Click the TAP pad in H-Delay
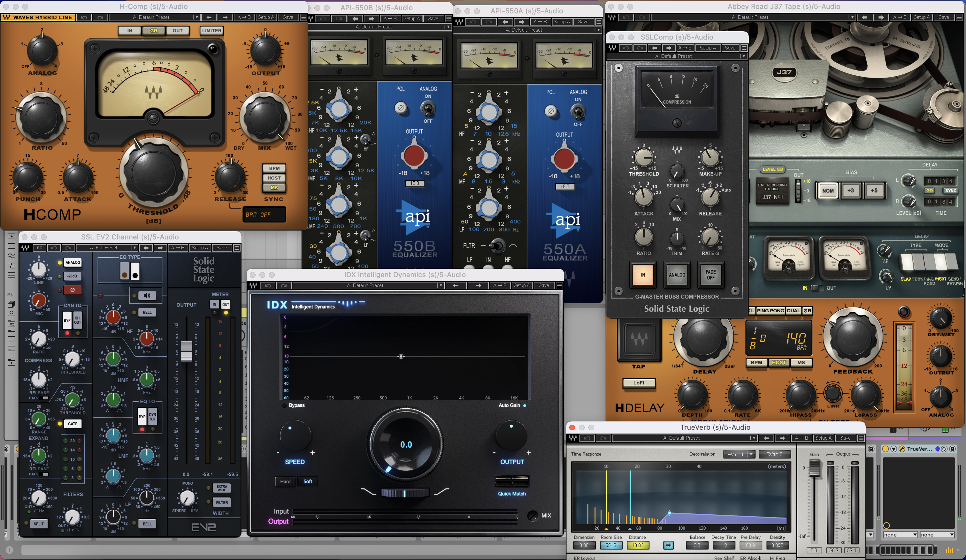This screenshot has width=966, height=560. (x=640, y=339)
